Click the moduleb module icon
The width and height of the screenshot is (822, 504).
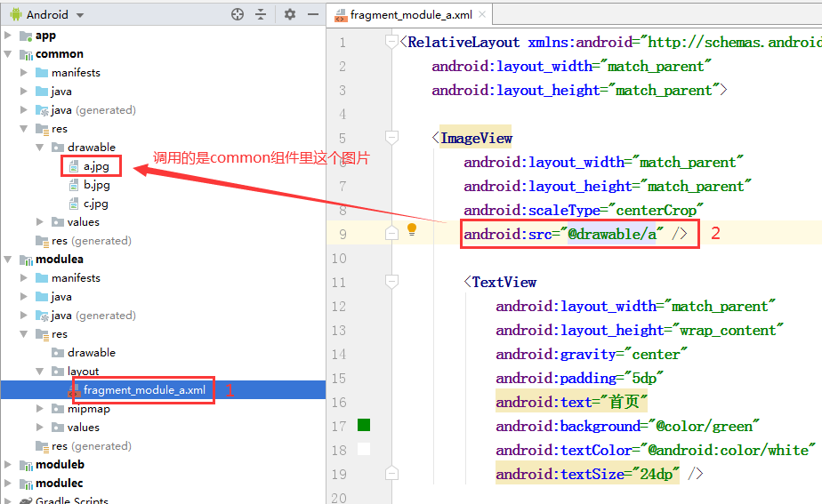(x=26, y=465)
